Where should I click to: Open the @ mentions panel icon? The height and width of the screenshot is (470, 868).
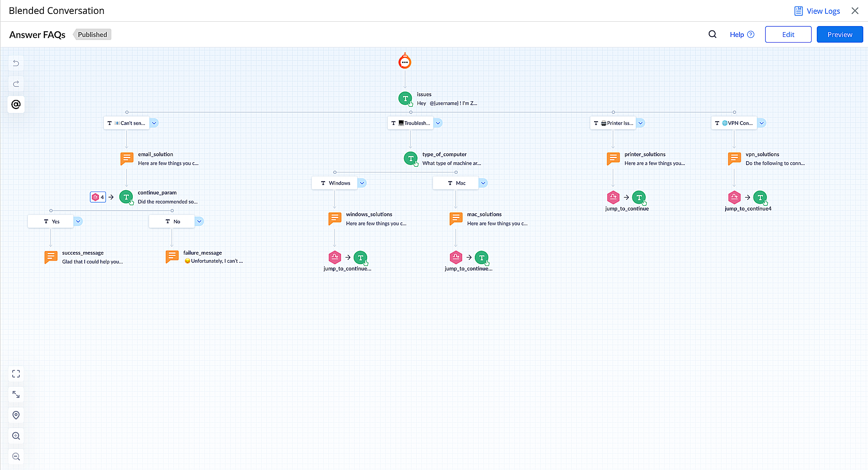click(x=16, y=104)
